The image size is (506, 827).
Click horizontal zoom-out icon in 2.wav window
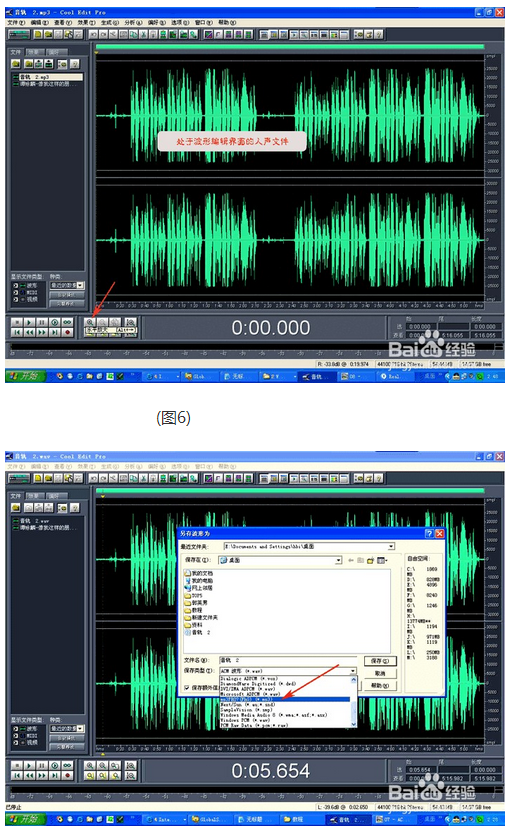pos(102,765)
